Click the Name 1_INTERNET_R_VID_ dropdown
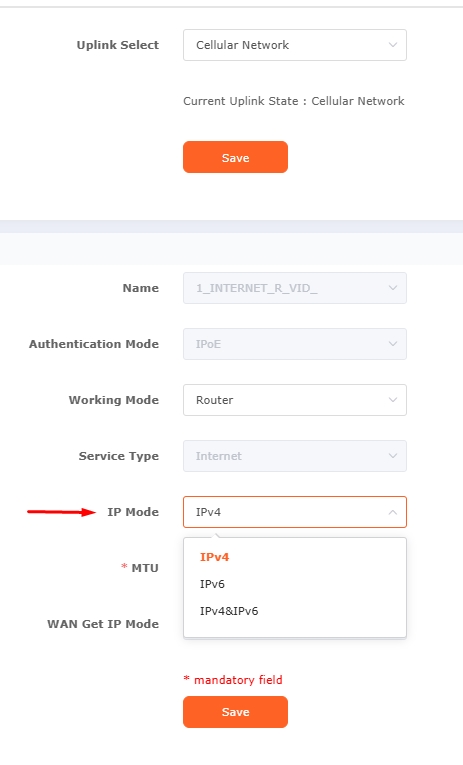Screen dimensions: 463x765 (x=295, y=288)
